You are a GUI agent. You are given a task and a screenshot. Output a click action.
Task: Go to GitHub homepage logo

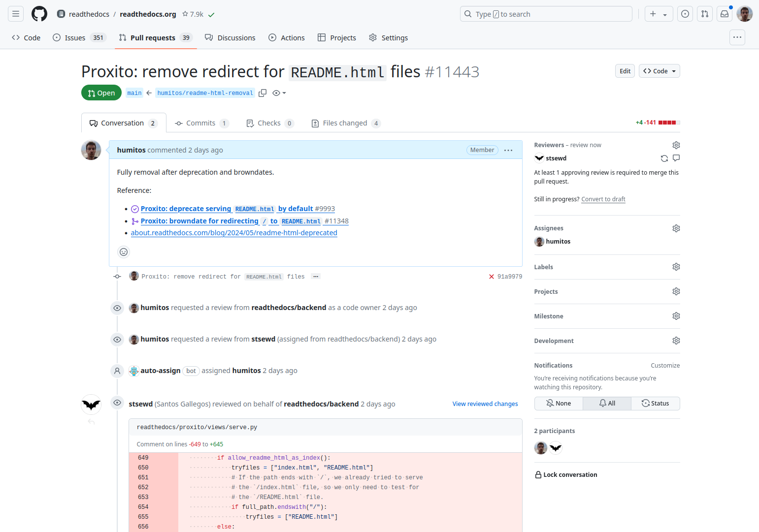39,14
